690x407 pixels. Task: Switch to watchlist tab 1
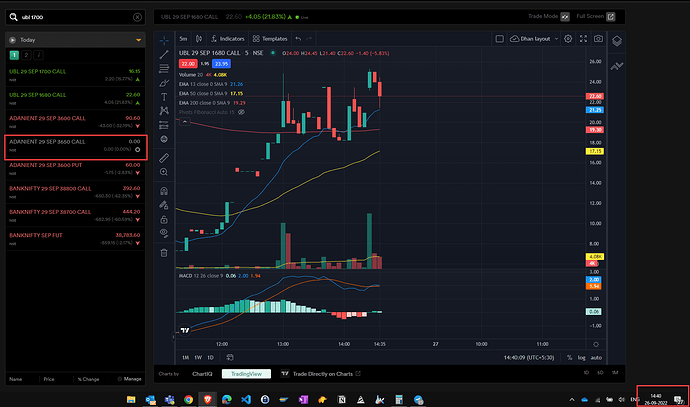[14, 55]
